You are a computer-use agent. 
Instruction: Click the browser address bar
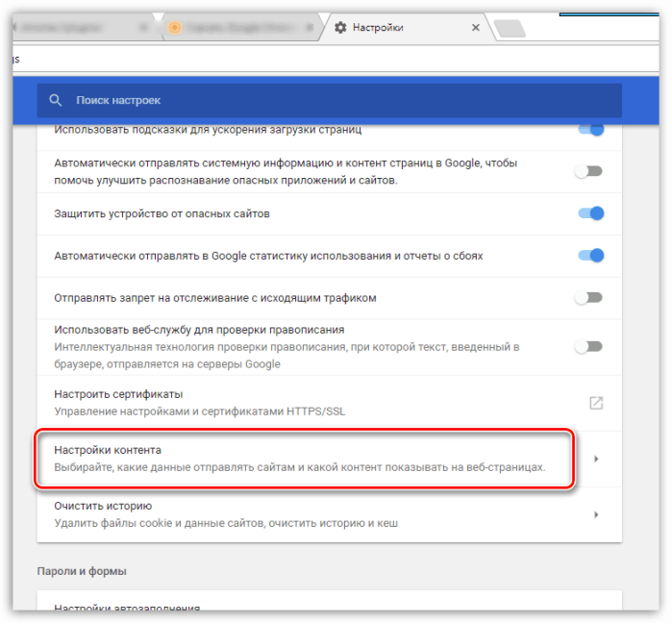pyautogui.click(x=336, y=59)
